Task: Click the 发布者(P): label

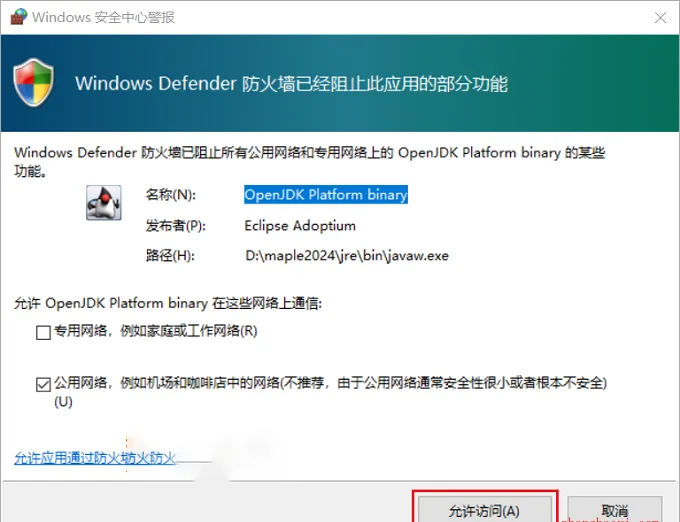Action: tap(176, 225)
